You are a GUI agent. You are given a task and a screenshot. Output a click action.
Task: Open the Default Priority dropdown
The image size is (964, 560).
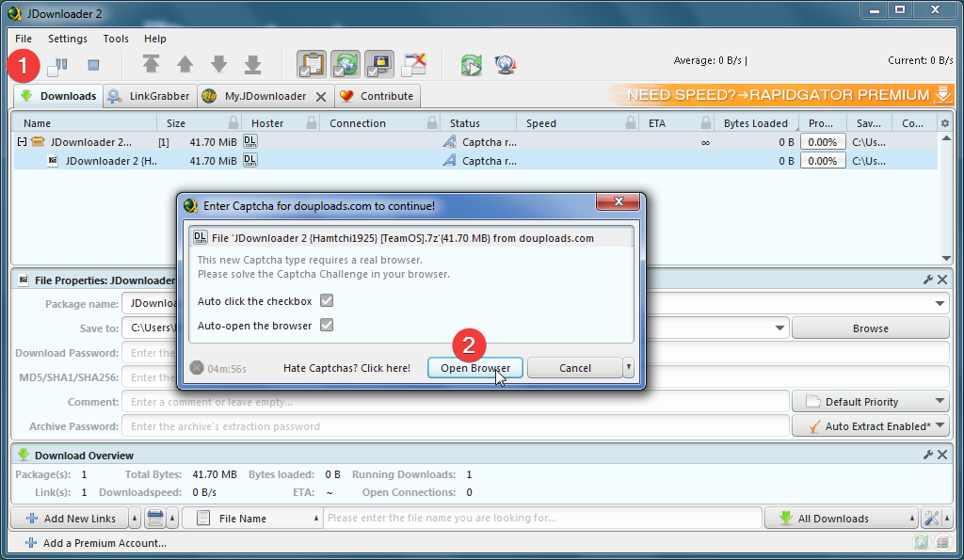[x=870, y=402]
